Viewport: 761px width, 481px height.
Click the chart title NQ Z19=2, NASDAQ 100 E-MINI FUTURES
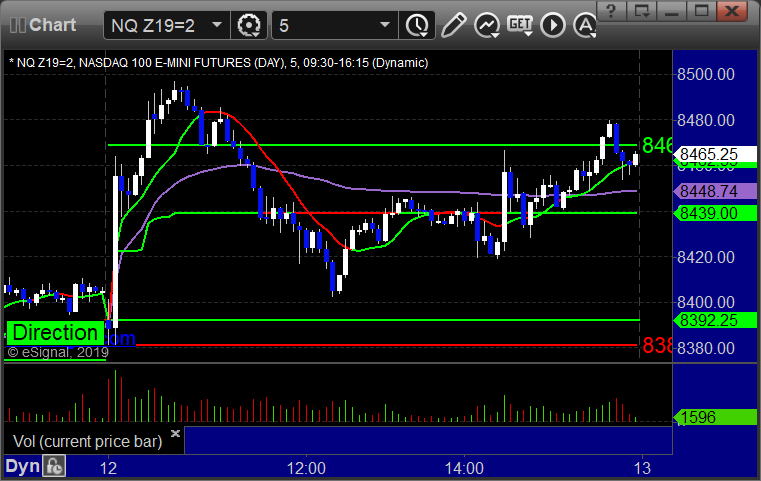(218, 63)
